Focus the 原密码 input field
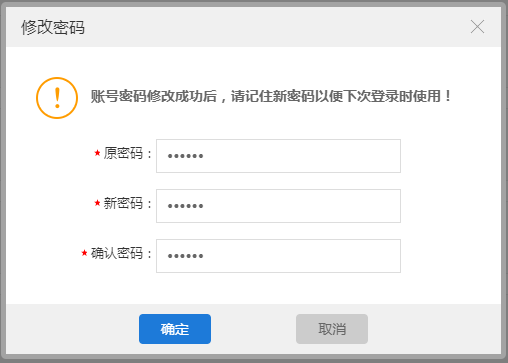The image size is (508, 363). [x=278, y=156]
